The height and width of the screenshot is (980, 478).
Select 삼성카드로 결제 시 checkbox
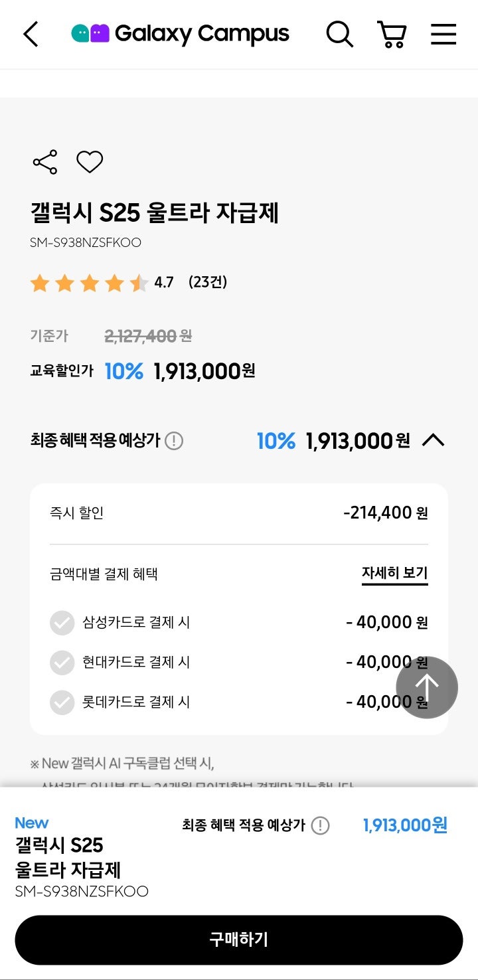pyautogui.click(x=62, y=623)
